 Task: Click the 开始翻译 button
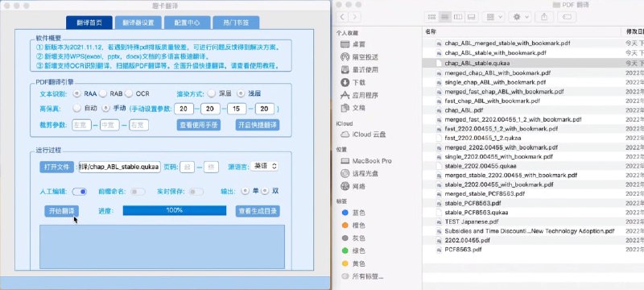pos(62,211)
